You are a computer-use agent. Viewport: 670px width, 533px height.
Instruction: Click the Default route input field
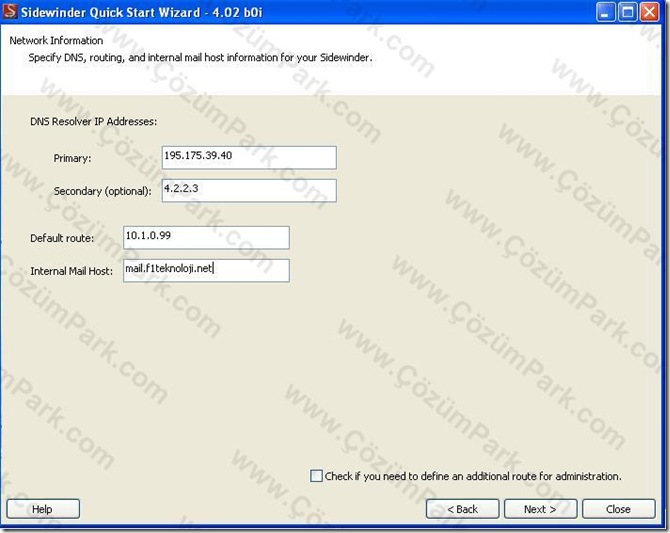(x=206, y=238)
